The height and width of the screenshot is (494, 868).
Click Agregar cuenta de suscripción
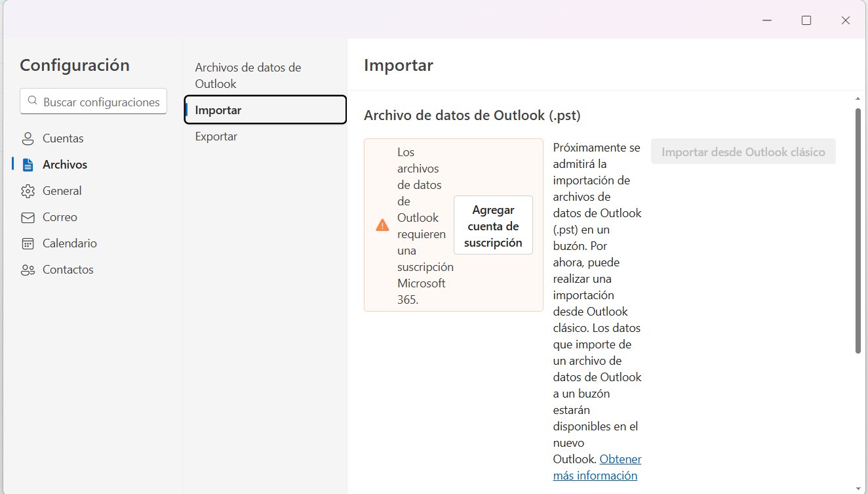click(493, 225)
